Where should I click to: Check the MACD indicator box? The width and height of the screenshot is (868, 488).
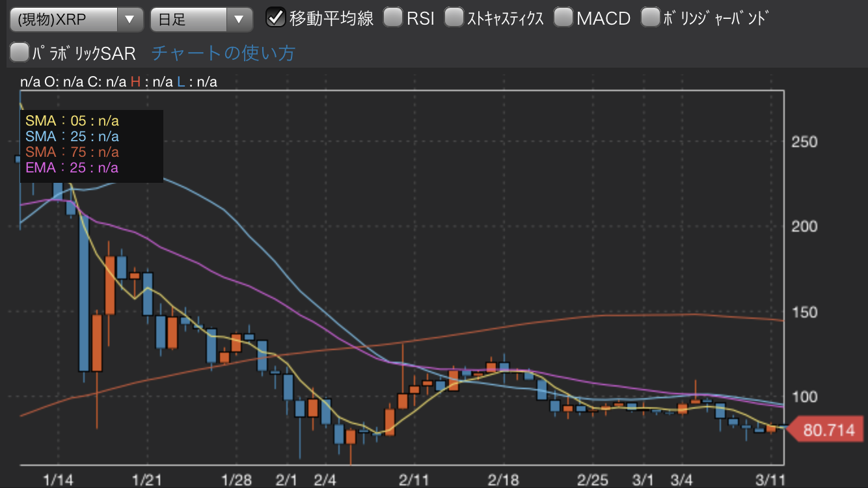coord(563,18)
